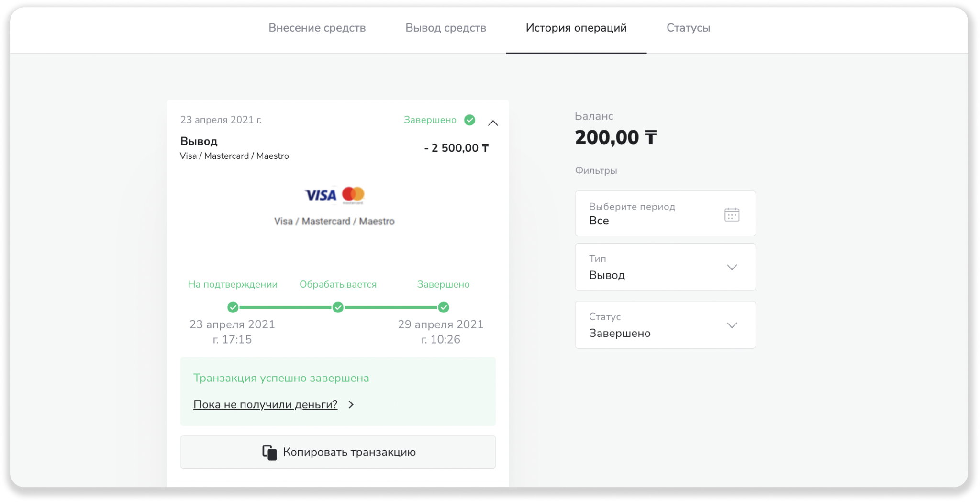Switch to Вывод средств tab
980x502 pixels.
pos(445,28)
